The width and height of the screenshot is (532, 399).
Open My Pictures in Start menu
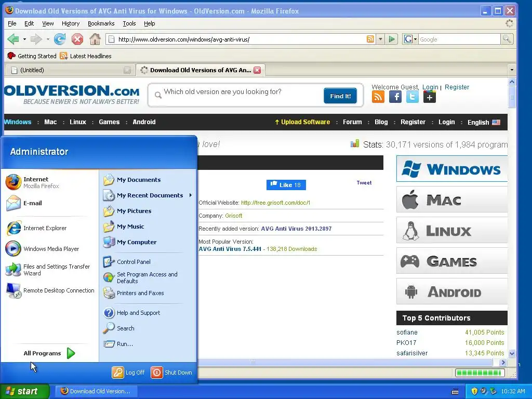tap(149, 211)
